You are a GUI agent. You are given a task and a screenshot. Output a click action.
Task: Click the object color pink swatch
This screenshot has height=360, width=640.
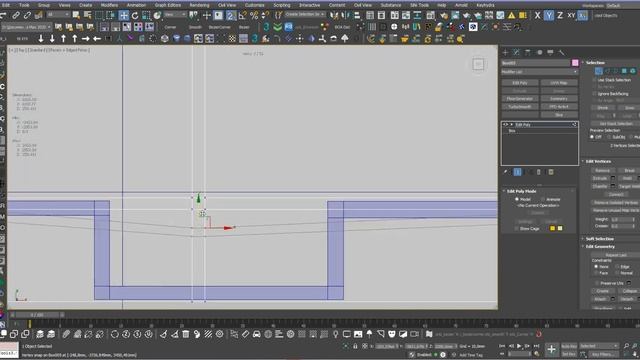(575, 63)
